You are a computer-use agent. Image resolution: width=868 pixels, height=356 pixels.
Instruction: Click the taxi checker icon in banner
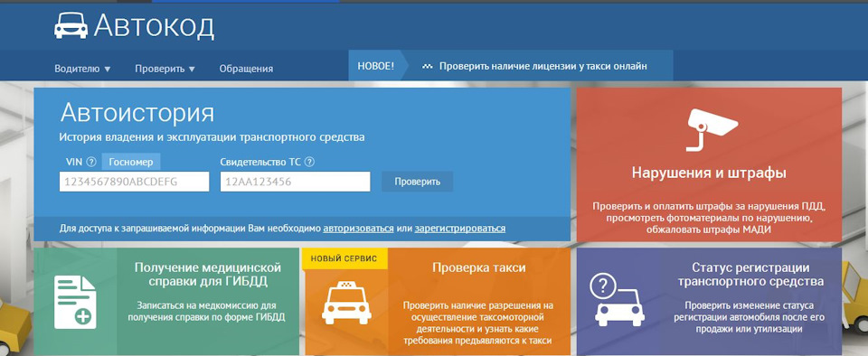point(427,67)
